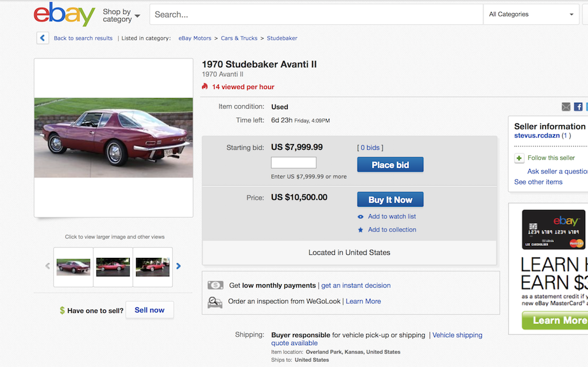Go to eBay Motors breadcrumb

click(x=195, y=38)
